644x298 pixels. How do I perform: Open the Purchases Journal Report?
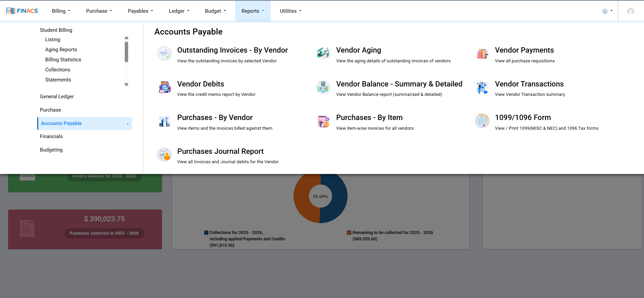pyautogui.click(x=220, y=152)
